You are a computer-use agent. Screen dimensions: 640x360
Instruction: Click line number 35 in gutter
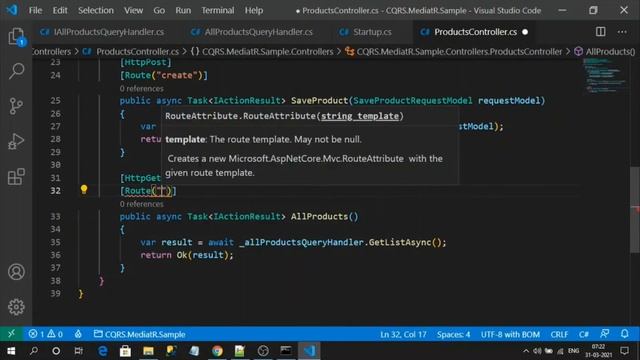(x=55, y=242)
